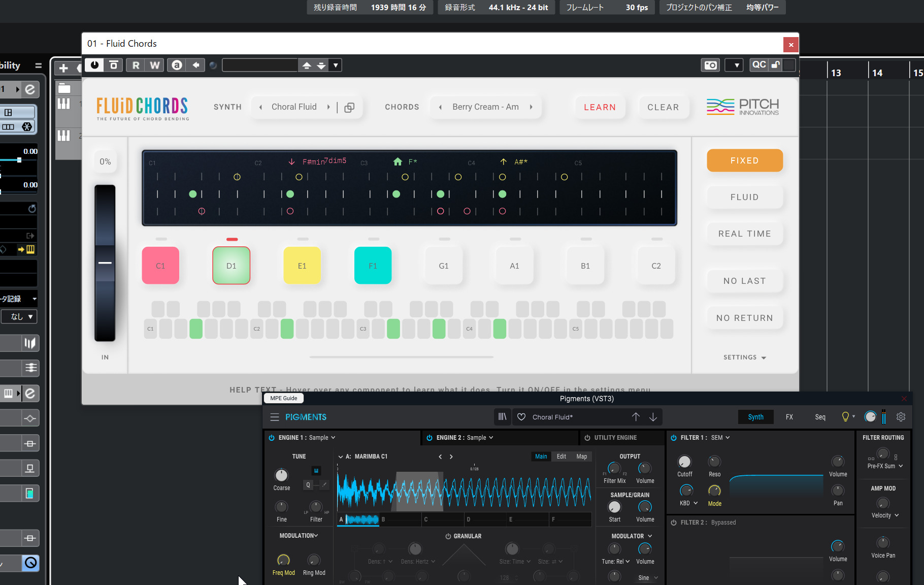
Task: Click the horizontal keyboard scrollbar
Action: [x=402, y=357]
